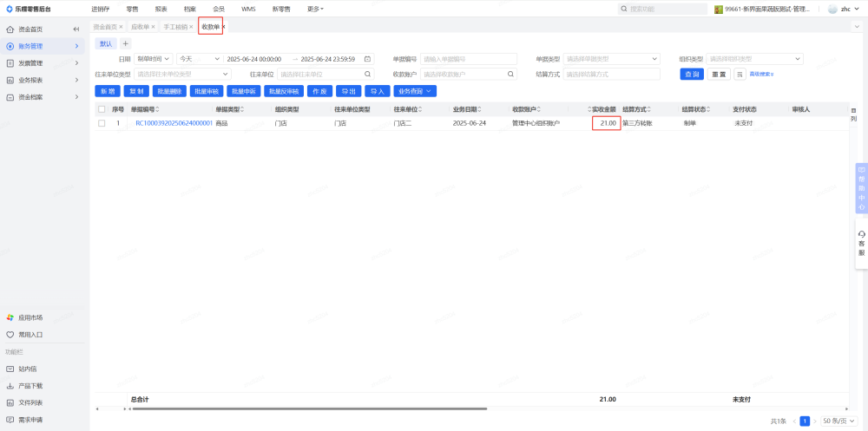
Task: Open the 今天 date preset dropdown
Action: click(199, 59)
